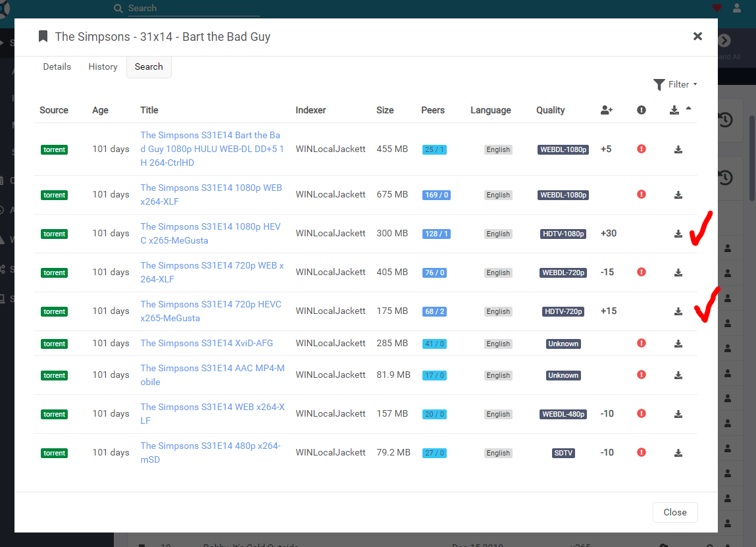Download the 285 MB XviD-AFG release
Screen dimensions: 756x547
678,344
